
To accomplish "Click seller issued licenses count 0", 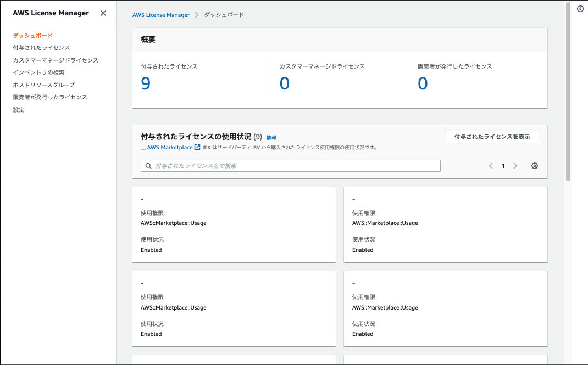I will pos(423,83).
